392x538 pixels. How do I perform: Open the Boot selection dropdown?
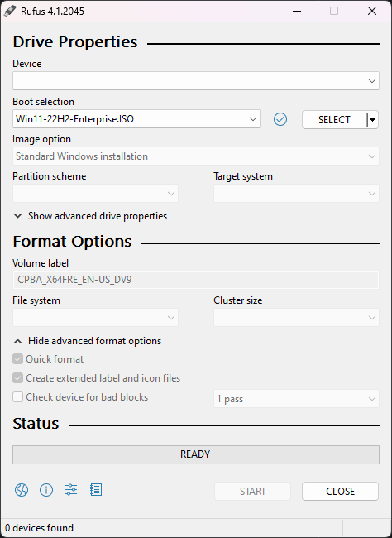tap(136, 119)
